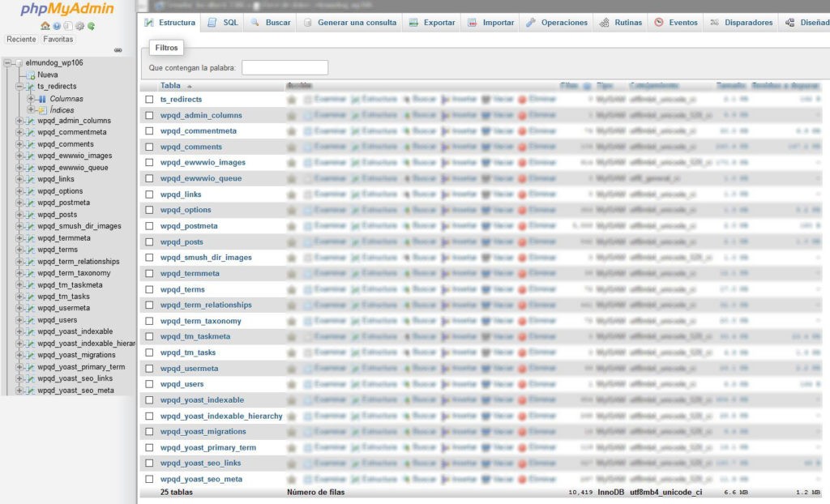Switch to the Operaciones tab

coord(557,23)
